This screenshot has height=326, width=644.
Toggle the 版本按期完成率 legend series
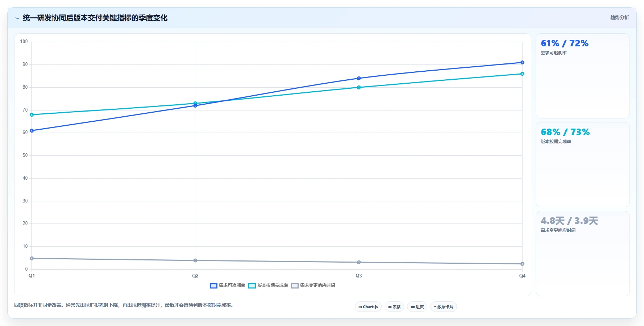(x=268, y=285)
